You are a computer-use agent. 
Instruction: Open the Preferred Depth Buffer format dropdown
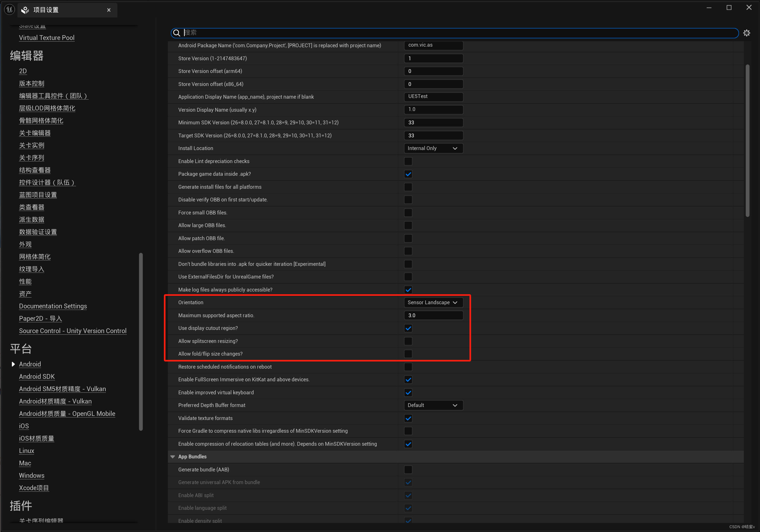(x=433, y=405)
